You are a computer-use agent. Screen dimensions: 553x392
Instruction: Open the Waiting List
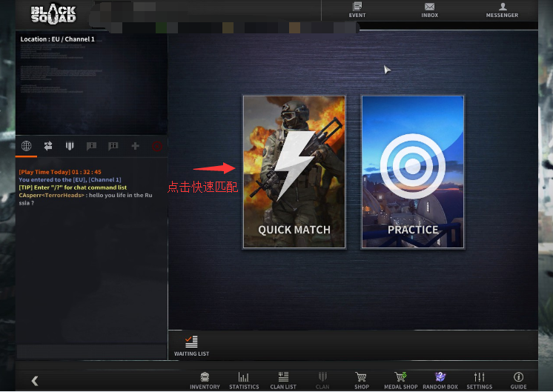point(191,346)
